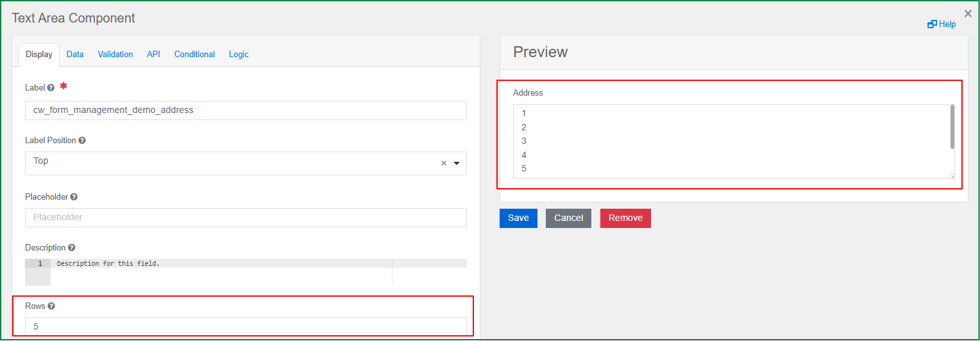The height and width of the screenshot is (341, 980).
Task: Click the Address preview scrollbar
Action: [x=952, y=127]
